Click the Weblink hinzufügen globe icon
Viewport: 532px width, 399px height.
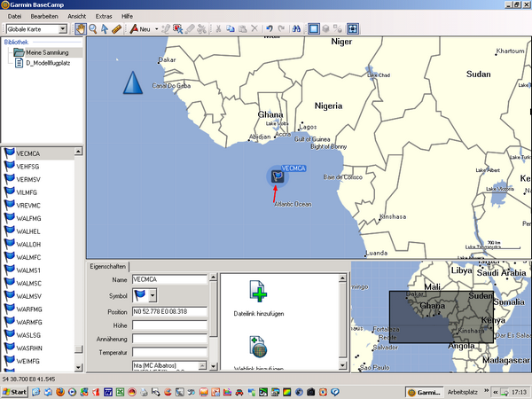[x=258, y=347]
